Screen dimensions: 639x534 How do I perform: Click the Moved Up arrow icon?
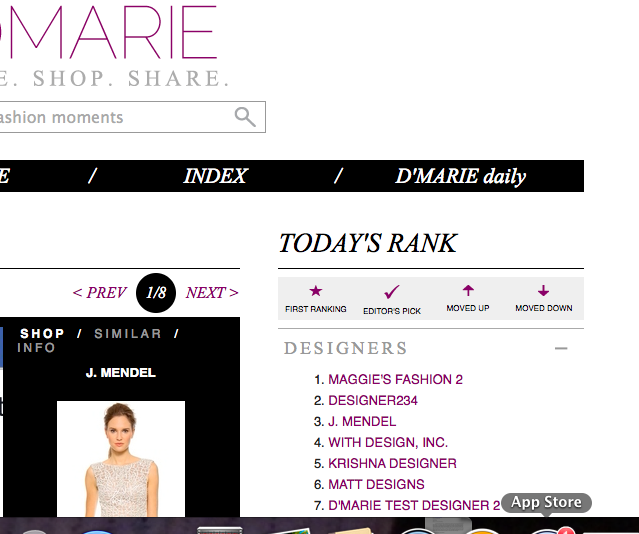pyautogui.click(x=468, y=290)
